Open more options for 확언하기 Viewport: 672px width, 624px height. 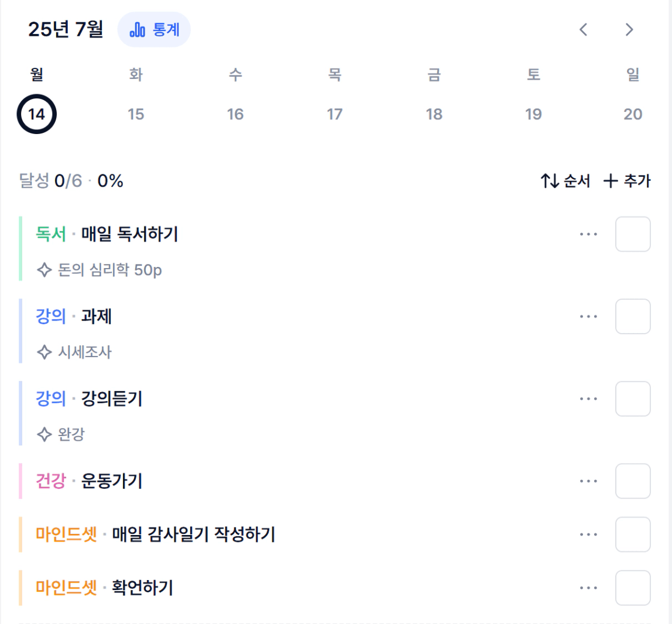(x=588, y=588)
